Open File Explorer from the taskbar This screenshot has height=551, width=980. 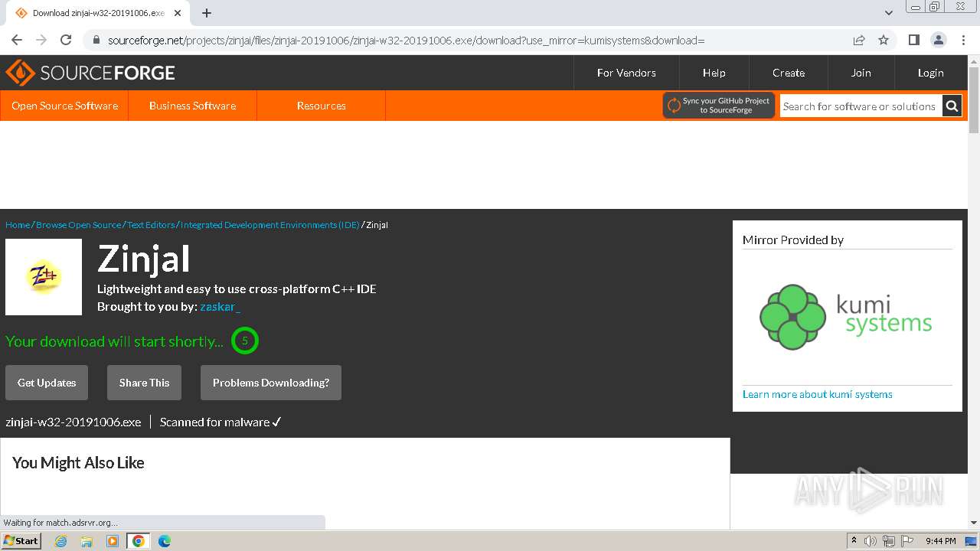tap(87, 541)
